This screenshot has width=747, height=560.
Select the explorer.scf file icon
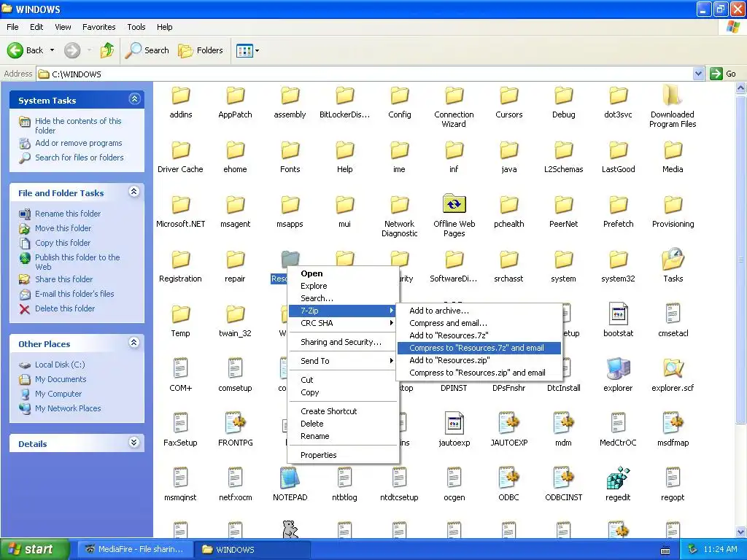click(x=673, y=368)
